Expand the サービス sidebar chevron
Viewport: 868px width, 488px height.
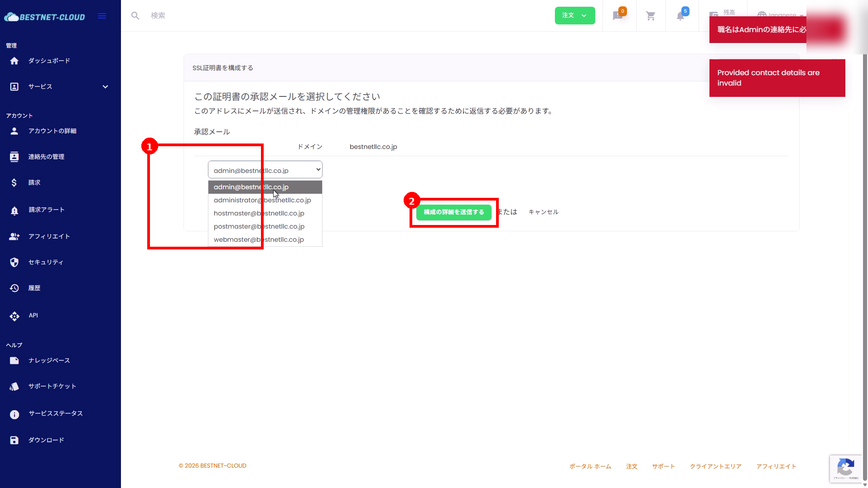105,87
